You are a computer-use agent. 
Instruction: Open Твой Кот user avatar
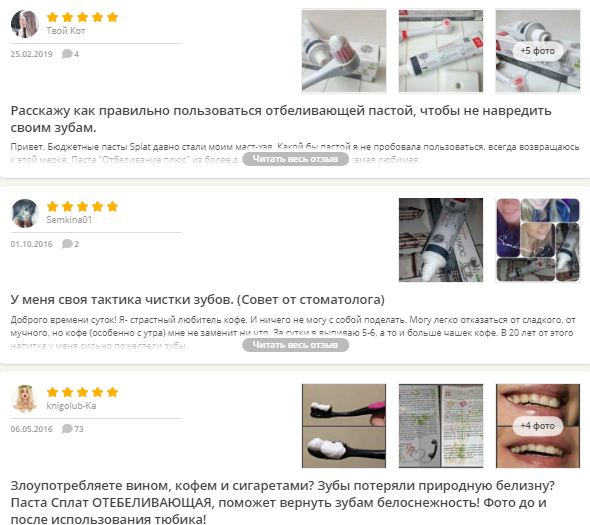click(25, 24)
